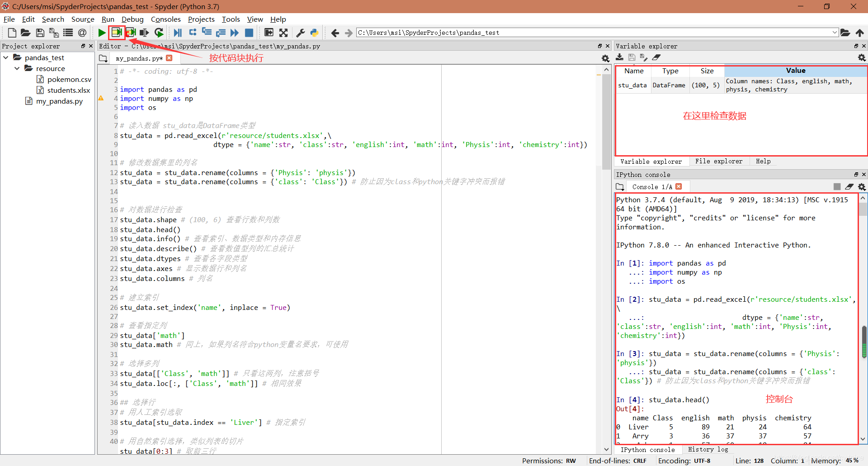The width and height of the screenshot is (868, 466).
Task: Select the stu_data variable row
Action: pyautogui.click(x=741, y=85)
